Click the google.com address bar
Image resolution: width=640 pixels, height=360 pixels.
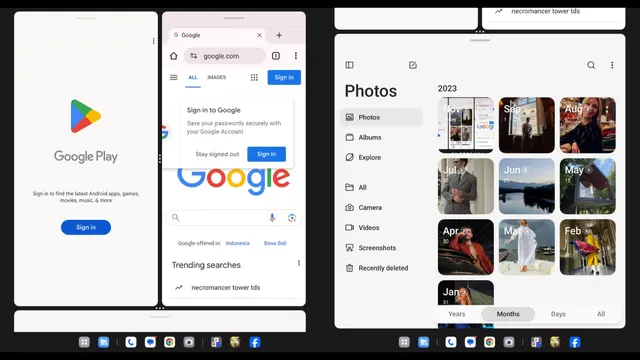pos(224,56)
